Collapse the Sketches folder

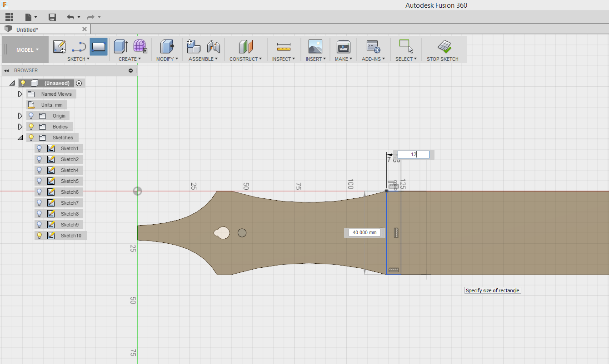(x=20, y=138)
